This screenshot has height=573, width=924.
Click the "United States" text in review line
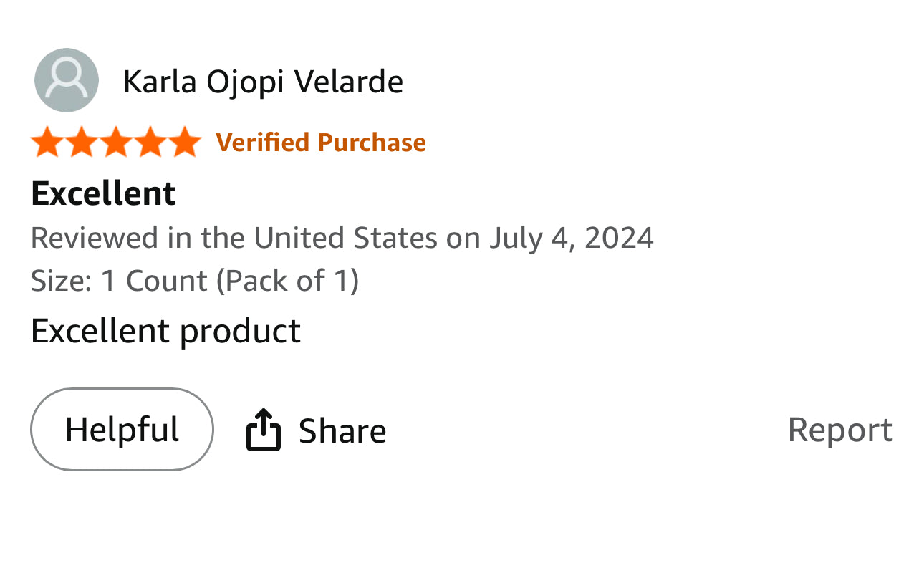[x=345, y=238]
